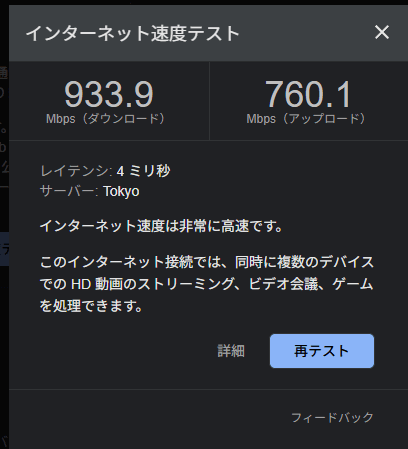Viewport: 408px width, 449px height.
Task: Click the 再テスト button
Action: 322,351
